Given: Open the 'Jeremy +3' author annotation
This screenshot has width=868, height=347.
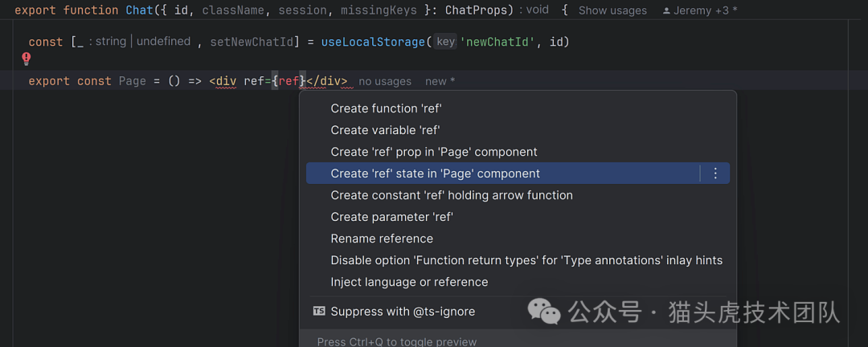Looking at the screenshot, I should point(706,10).
